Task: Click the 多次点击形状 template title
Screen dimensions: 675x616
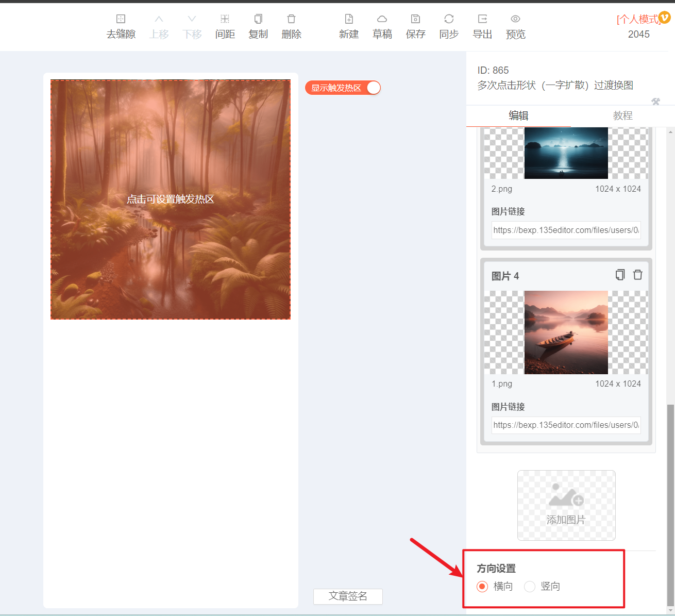Action: [x=555, y=86]
